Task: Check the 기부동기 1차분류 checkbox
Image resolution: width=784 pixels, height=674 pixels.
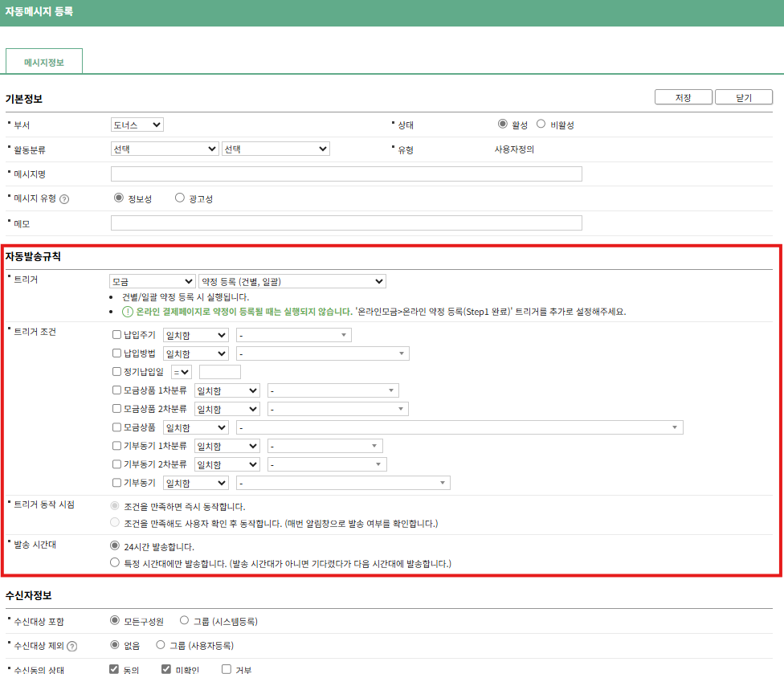Action: point(116,446)
